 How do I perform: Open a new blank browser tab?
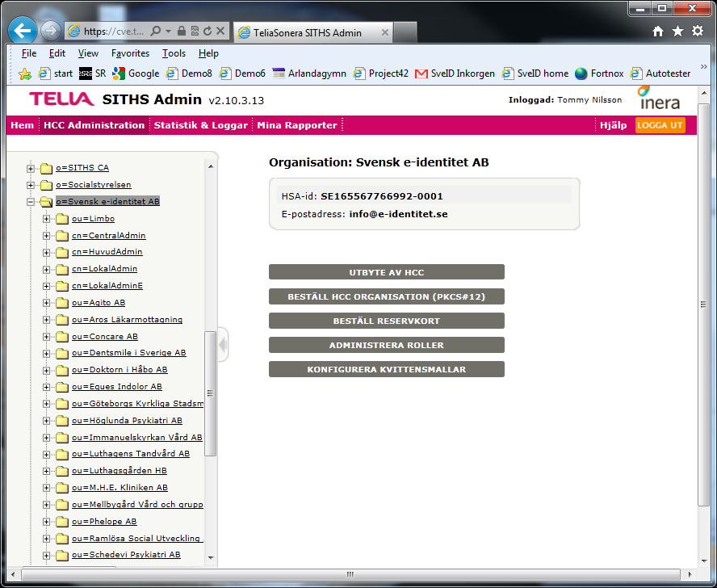coord(405,32)
